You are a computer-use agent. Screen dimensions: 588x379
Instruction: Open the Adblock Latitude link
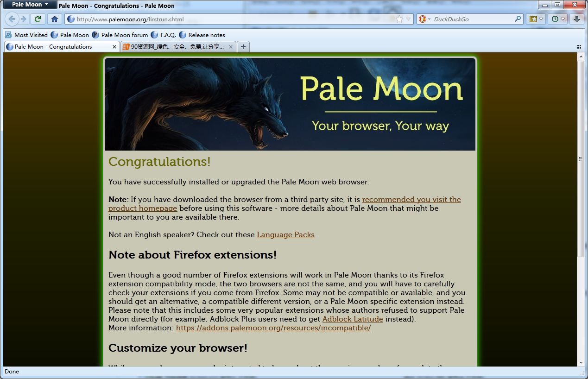(x=353, y=319)
